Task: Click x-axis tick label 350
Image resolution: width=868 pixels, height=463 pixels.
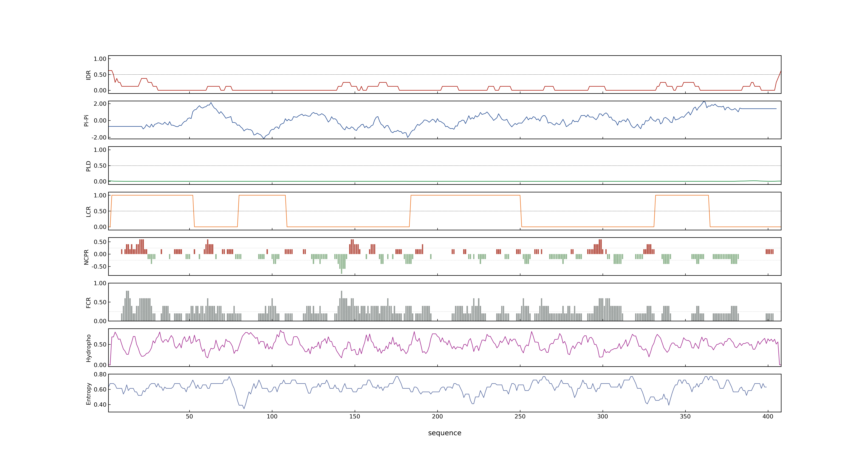Action: pyautogui.click(x=685, y=416)
